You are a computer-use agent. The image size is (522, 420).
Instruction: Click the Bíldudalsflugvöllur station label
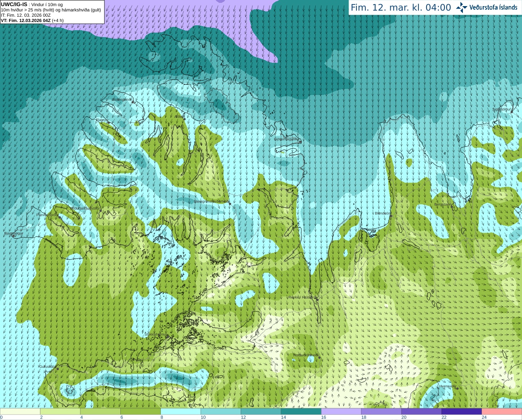[85, 208]
